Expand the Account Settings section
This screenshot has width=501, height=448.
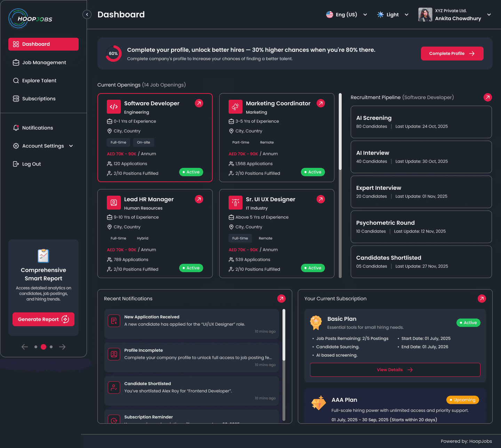point(43,146)
